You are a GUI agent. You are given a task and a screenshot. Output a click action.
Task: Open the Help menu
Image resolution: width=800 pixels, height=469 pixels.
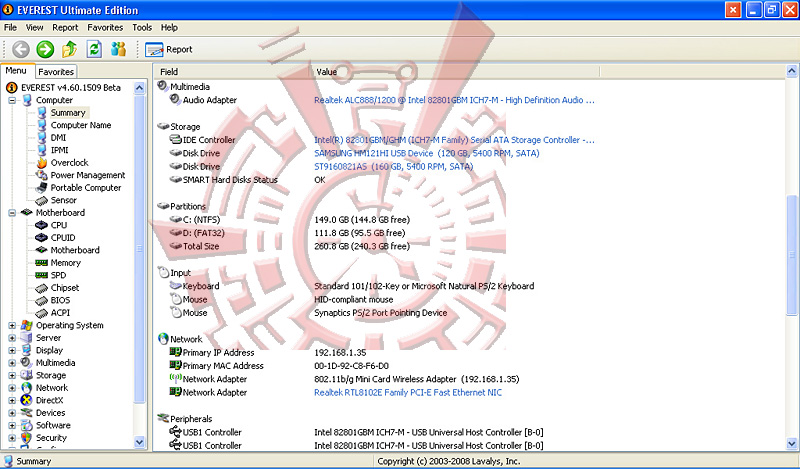(169, 28)
